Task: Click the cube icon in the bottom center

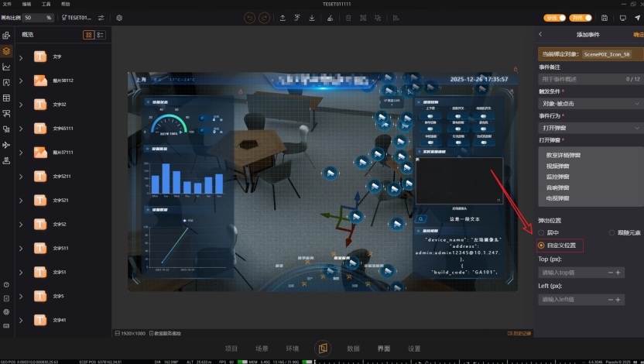Action: point(323,349)
